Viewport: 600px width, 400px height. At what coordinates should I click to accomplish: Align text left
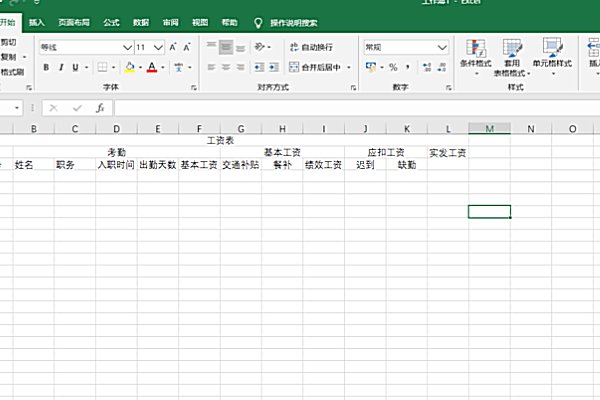point(211,67)
